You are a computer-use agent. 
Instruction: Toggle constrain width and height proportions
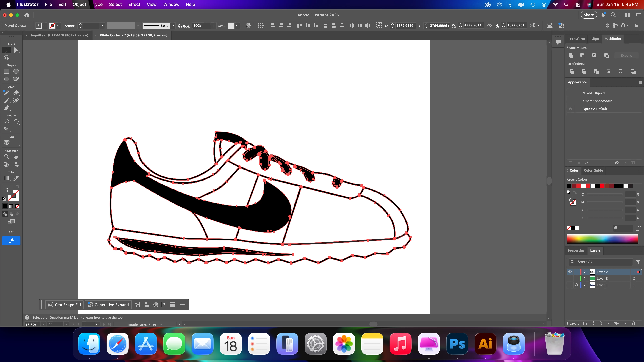pos(489,25)
